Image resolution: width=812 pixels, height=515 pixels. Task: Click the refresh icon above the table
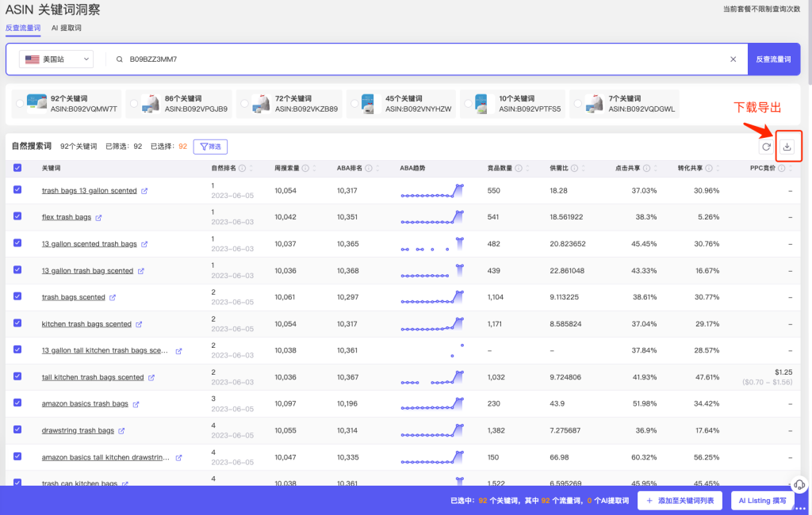(766, 147)
